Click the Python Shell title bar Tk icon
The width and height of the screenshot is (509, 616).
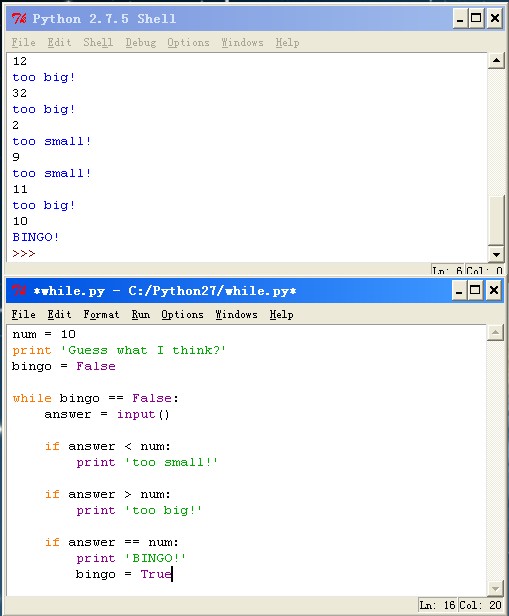tap(18, 18)
